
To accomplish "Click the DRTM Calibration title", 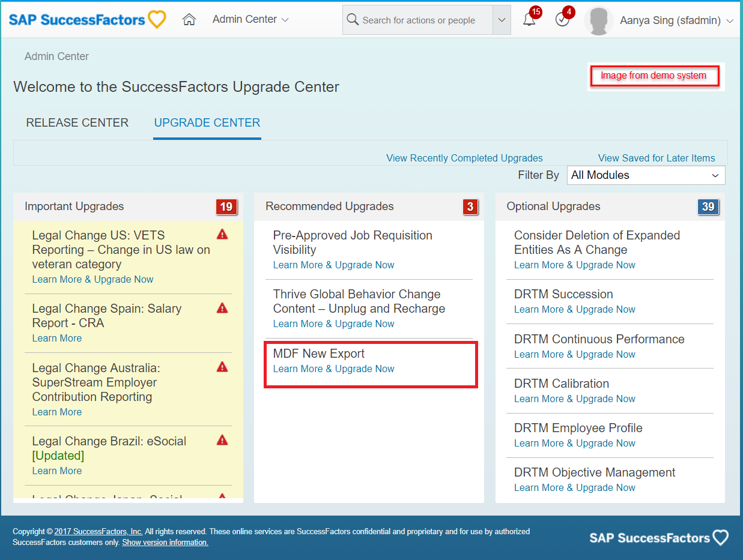I will (562, 384).
